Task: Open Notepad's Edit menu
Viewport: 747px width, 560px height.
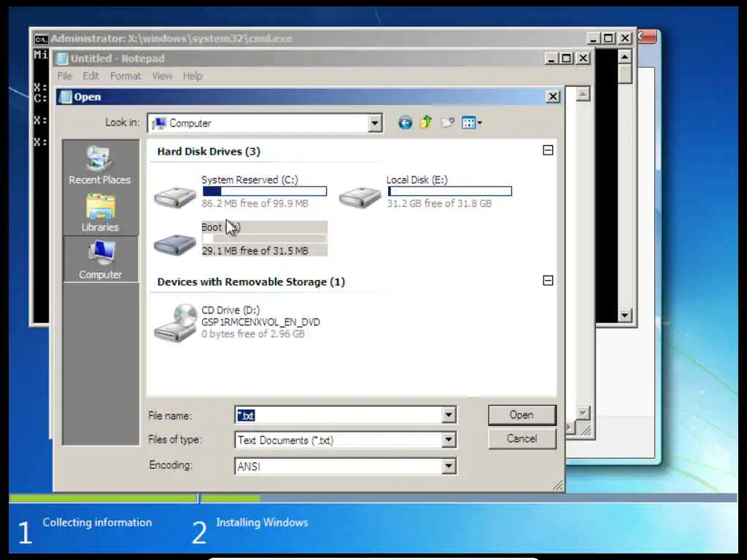Action: [90, 76]
